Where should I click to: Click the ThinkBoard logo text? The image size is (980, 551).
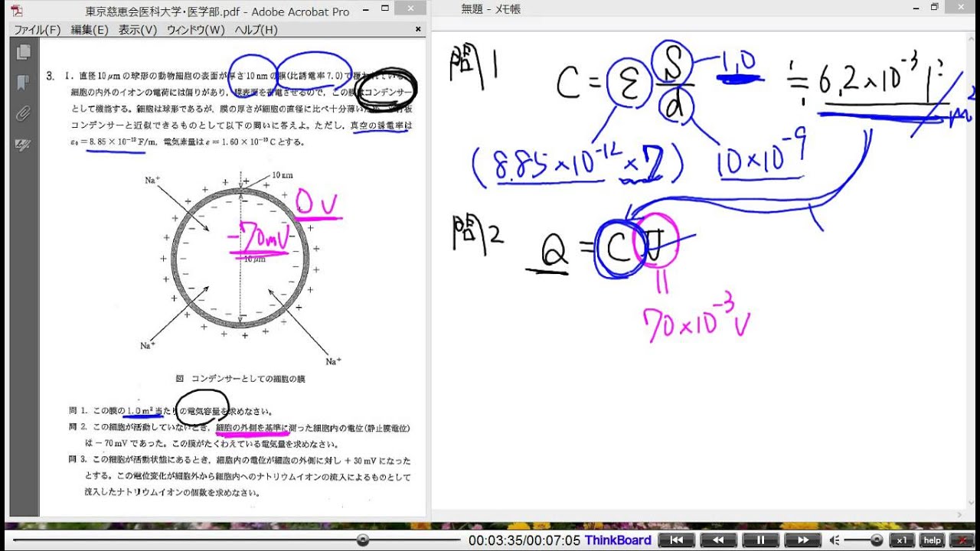pyautogui.click(x=618, y=540)
